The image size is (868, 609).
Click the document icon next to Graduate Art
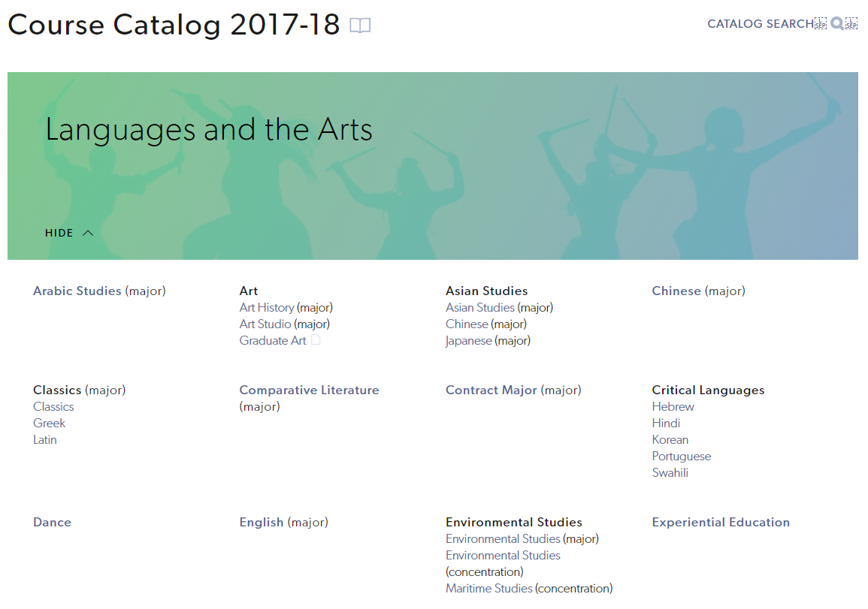point(316,339)
